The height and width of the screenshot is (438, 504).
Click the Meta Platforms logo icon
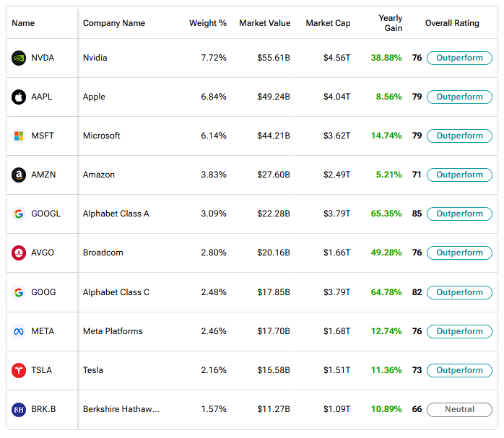click(19, 331)
